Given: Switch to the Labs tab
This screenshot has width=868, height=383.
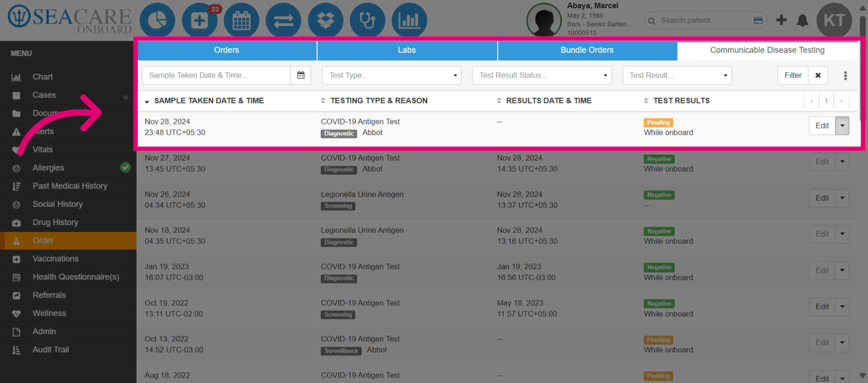Looking at the screenshot, I should click(x=407, y=50).
